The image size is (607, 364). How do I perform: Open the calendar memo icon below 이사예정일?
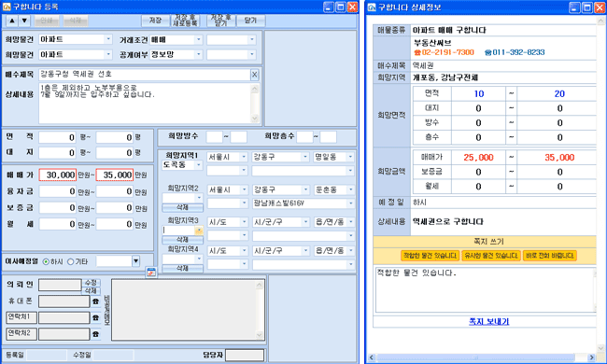(151, 273)
